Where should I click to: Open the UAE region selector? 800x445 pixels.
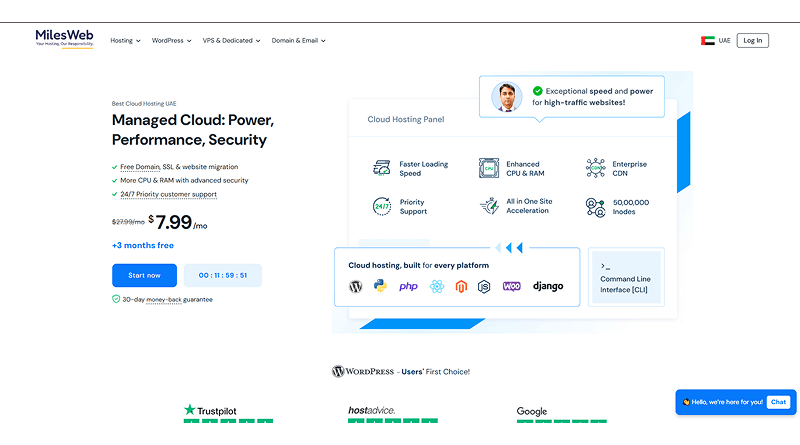coord(716,40)
